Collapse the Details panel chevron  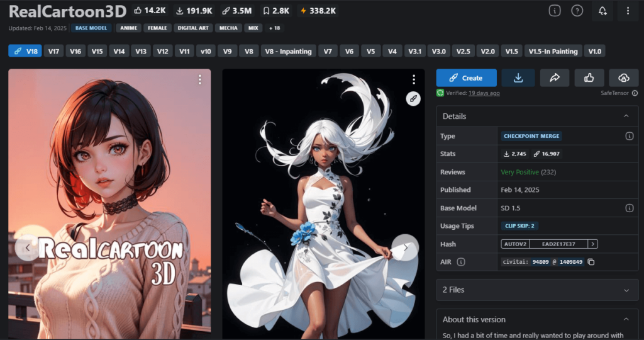[626, 116]
